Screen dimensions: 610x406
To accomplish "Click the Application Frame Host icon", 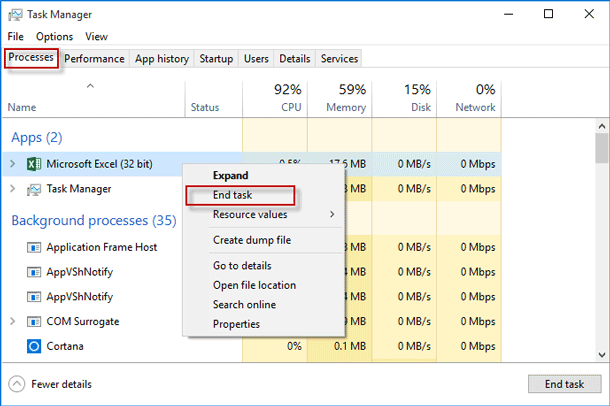I will point(32,247).
